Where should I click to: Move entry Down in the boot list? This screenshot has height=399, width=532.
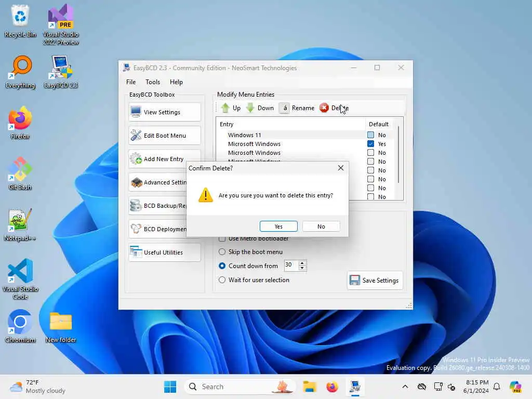pos(260,108)
